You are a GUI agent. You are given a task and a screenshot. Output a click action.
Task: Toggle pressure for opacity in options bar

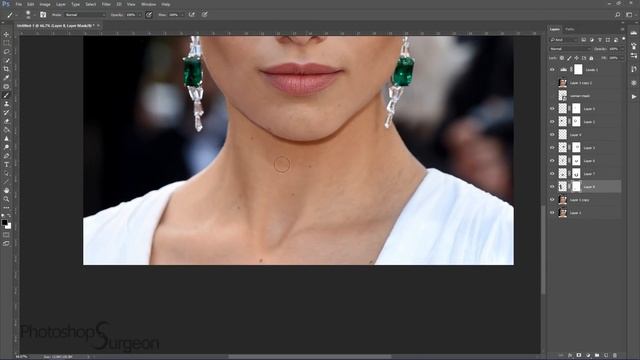tap(149, 15)
